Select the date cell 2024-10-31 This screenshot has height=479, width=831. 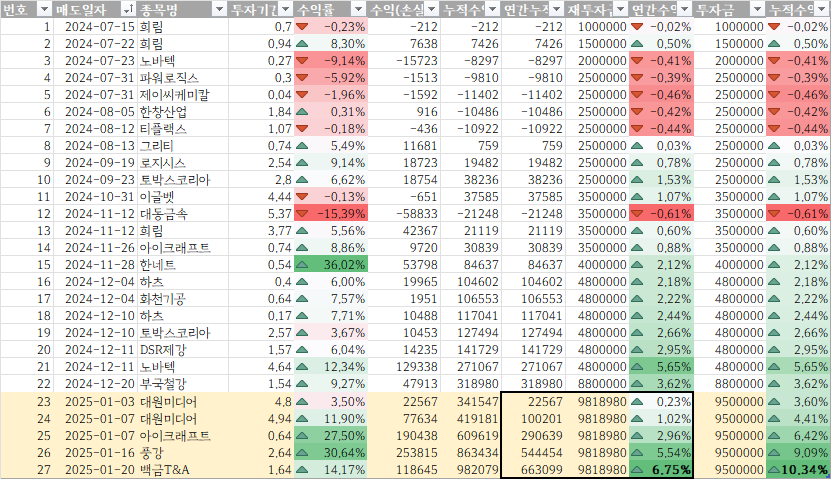(95, 197)
